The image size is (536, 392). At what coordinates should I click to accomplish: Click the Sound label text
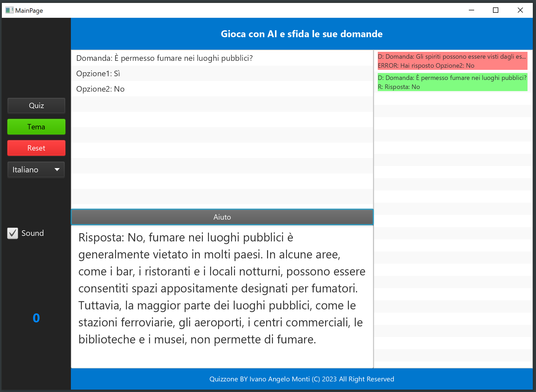pos(33,233)
